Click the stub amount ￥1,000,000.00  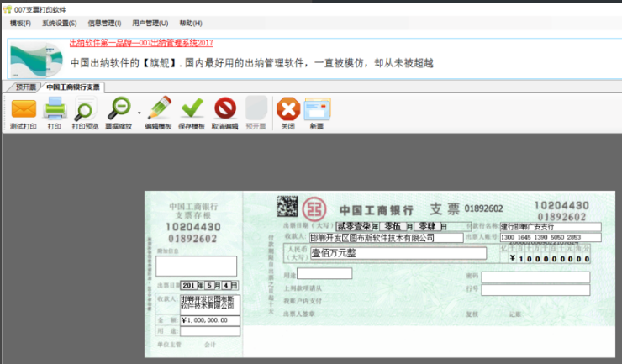(210, 320)
